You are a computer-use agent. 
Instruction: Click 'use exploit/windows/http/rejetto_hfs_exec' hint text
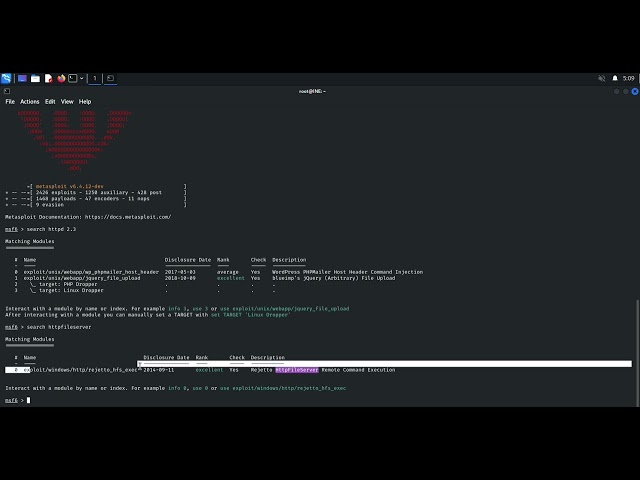[x=283, y=388]
